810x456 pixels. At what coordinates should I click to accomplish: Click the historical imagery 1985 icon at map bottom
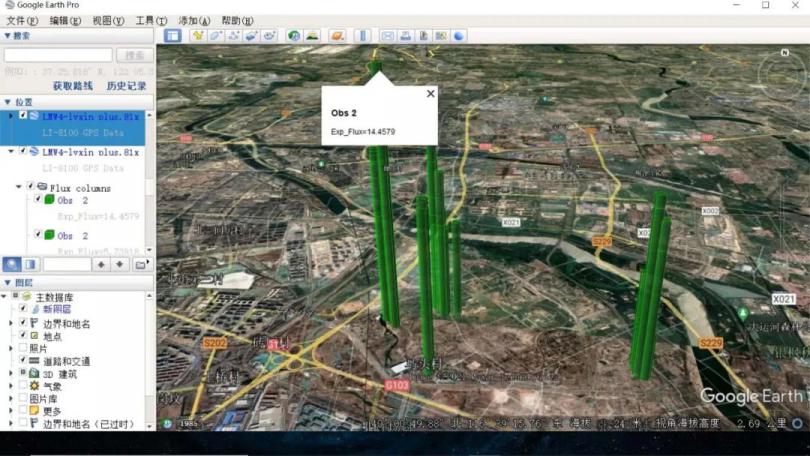tap(167, 423)
